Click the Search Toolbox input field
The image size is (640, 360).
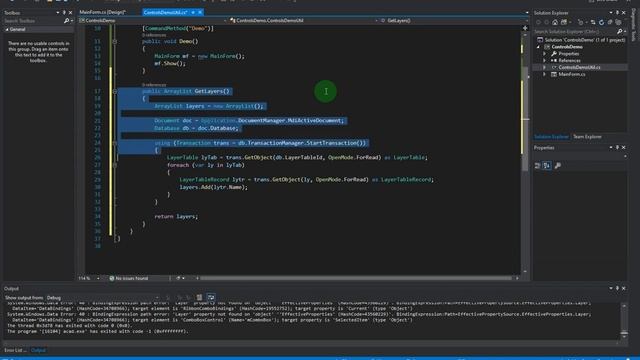(x=33, y=20)
